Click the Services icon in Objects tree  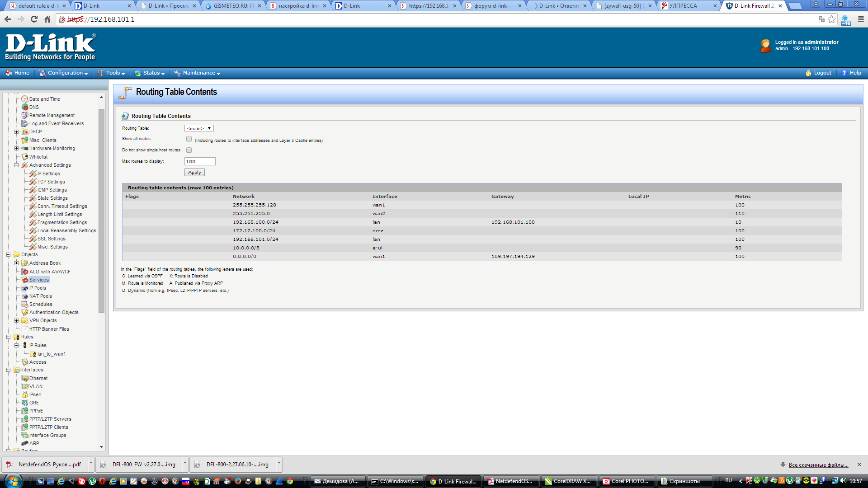point(25,280)
